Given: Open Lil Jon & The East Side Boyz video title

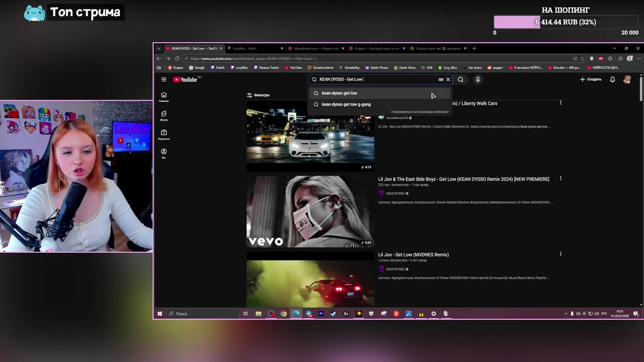Looking at the screenshot, I should (463, 179).
